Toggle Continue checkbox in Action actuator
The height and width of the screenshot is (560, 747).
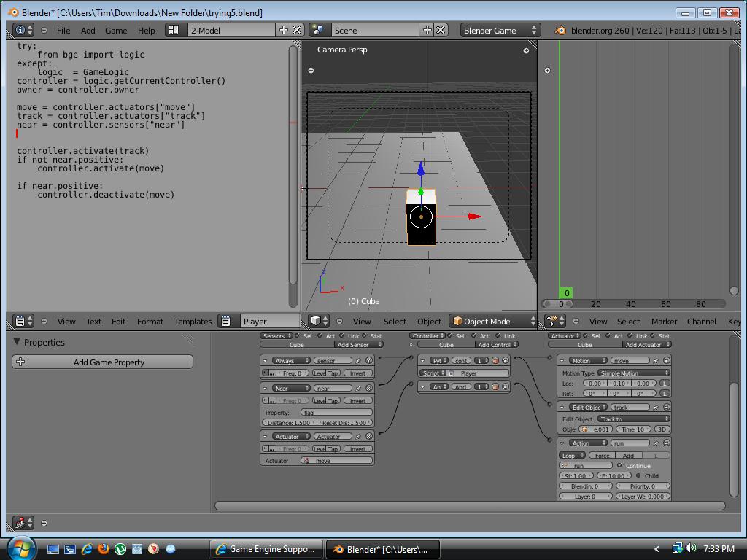click(619, 465)
